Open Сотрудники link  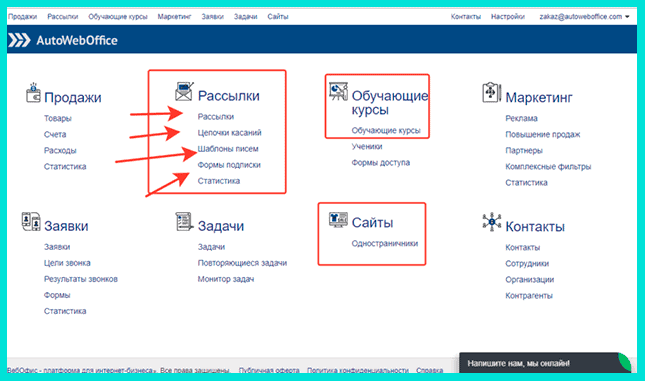[x=527, y=264]
